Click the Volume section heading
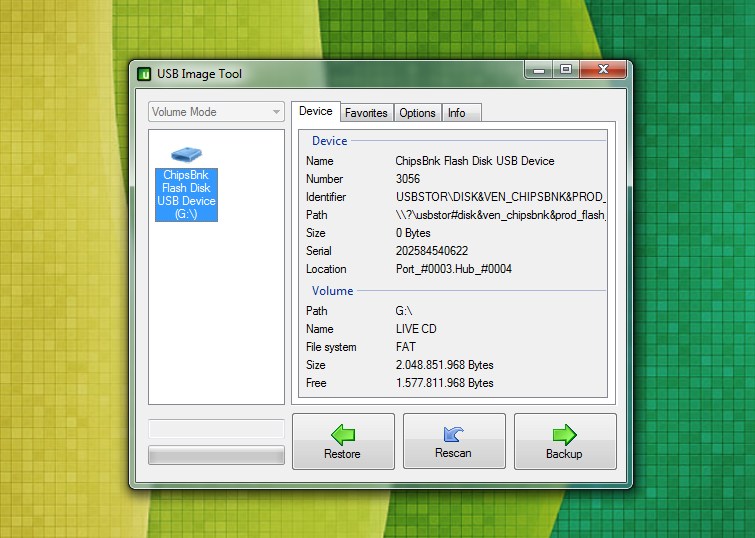This screenshot has width=755, height=538. (x=332, y=291)
